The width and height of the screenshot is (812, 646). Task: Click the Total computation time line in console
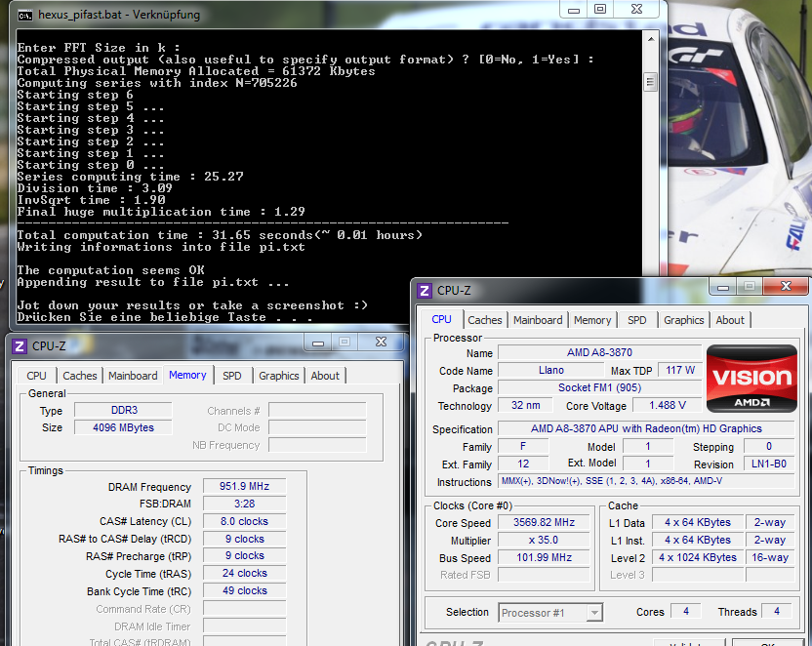coord(220,235)
